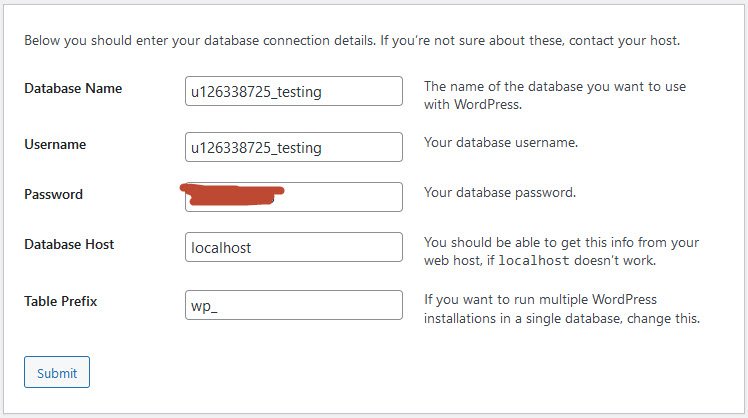Click the bold Database Name label

pyautogui.click(x=73, y=88)
